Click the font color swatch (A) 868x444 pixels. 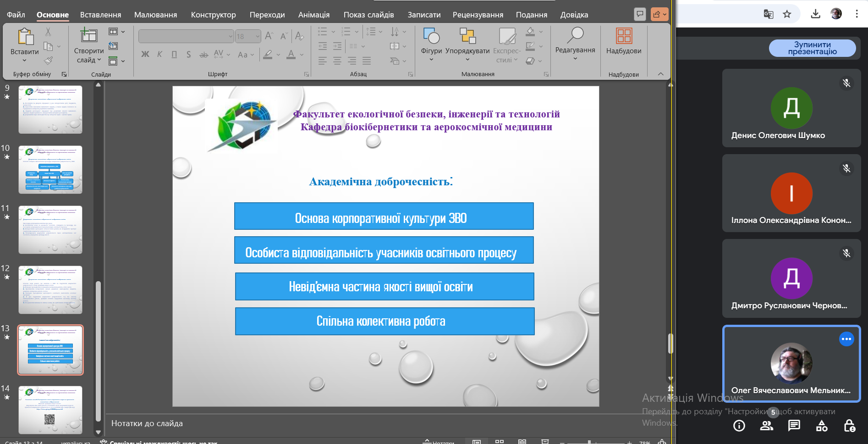click(x=291, y=55)
